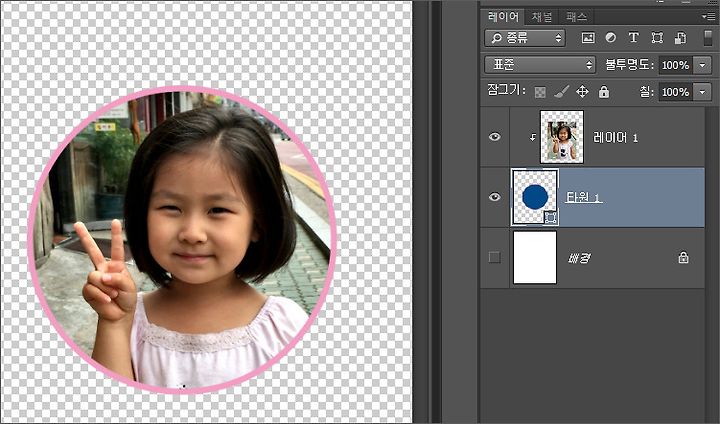Toggle the layer filtering switch

coord(708,38)
